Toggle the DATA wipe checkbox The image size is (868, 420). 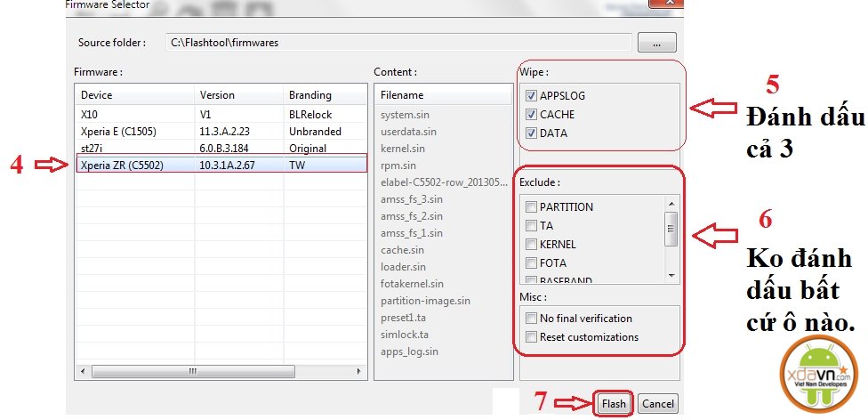(532, 133)
